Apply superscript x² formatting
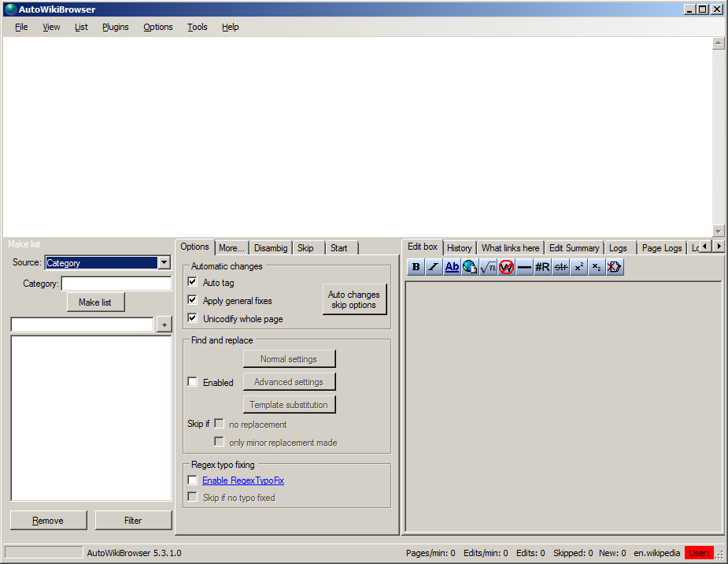 578,267
